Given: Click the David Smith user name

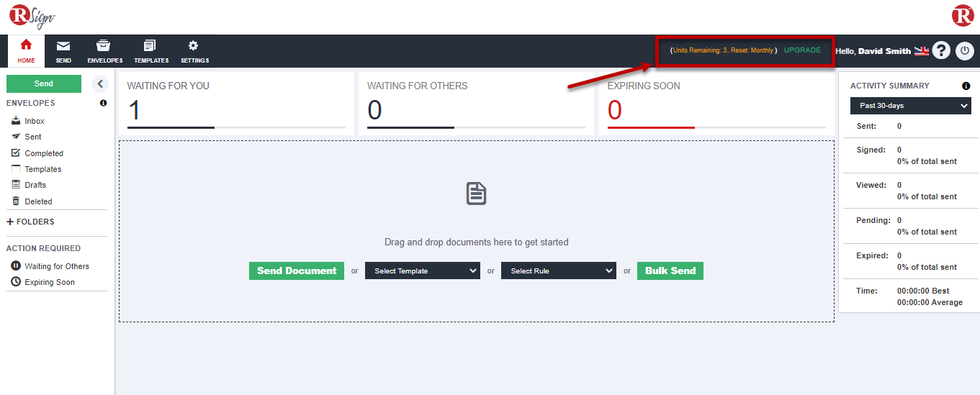Looking at the screenshot, I should tap(884, 51).
